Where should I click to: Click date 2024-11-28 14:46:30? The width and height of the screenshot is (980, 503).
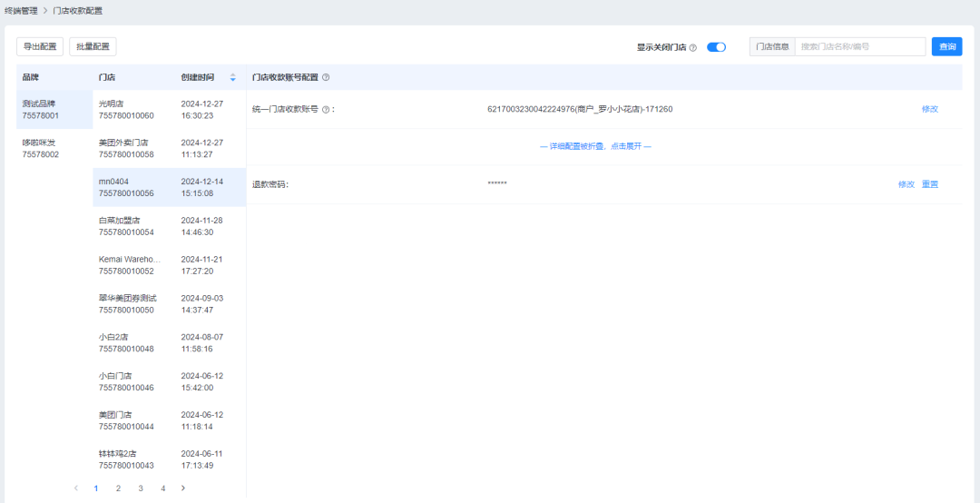click(x=201, y=226)
